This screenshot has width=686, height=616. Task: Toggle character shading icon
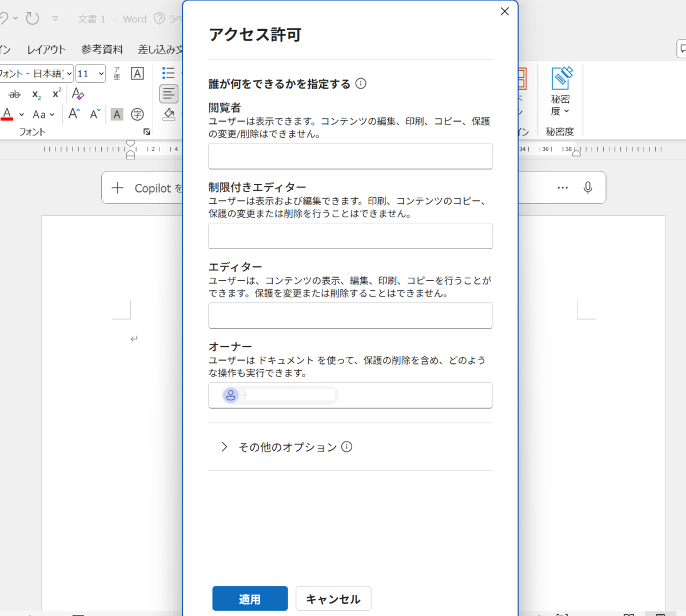[x=117, y=114]
